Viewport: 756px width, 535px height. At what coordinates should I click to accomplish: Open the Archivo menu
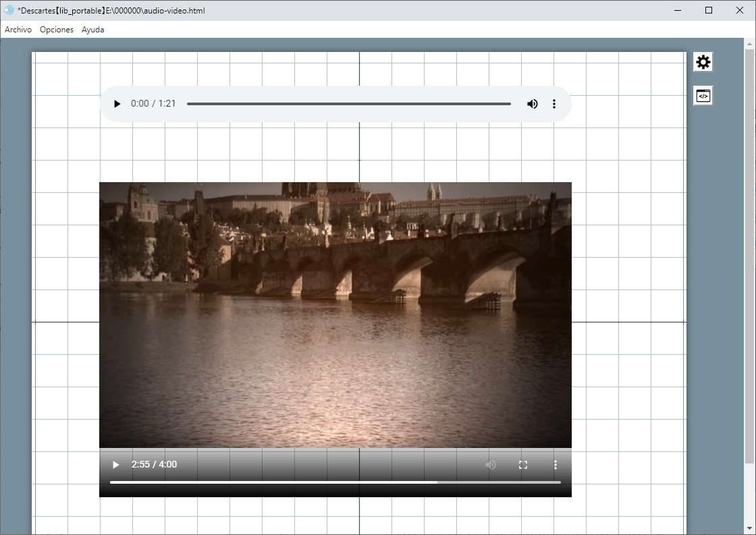click(18, 30)
